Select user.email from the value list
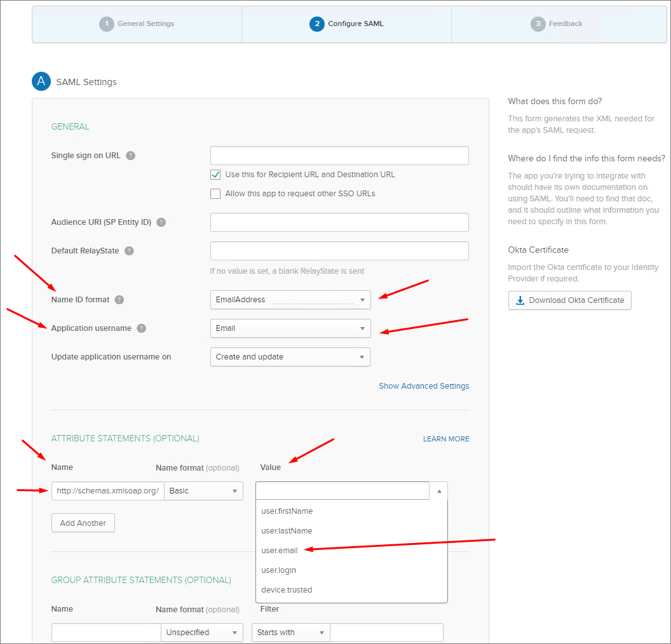Viewport: 671px width, 644px height. pyautogui.click(x=280, y=551)
